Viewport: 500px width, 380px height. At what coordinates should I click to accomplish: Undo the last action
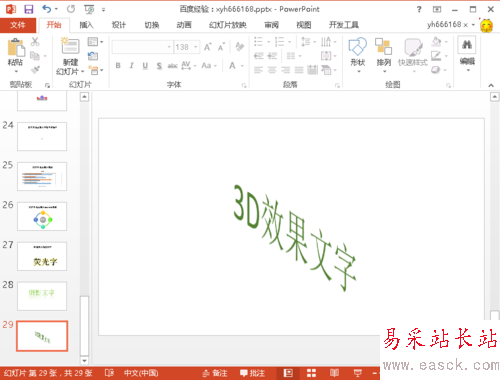click(x=46, y=9)
